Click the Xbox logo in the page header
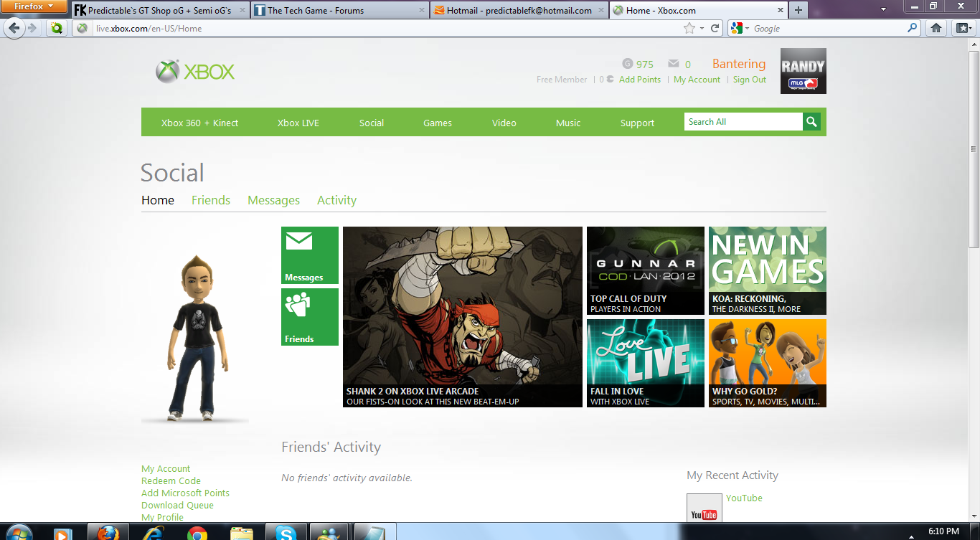This screenshot has width=980, height=540. (195, 72)
